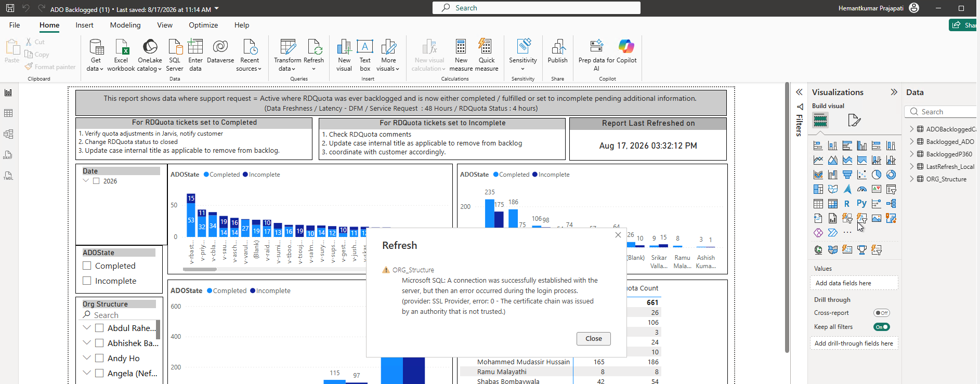Image resolution: width=980 pixels, height=384 pixels.
Task: Check the Angela (Nef... checkbox
Action: (99, 373)
